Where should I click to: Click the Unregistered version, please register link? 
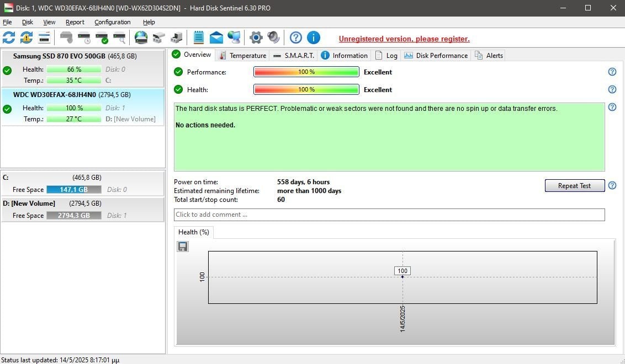(404, 39)
